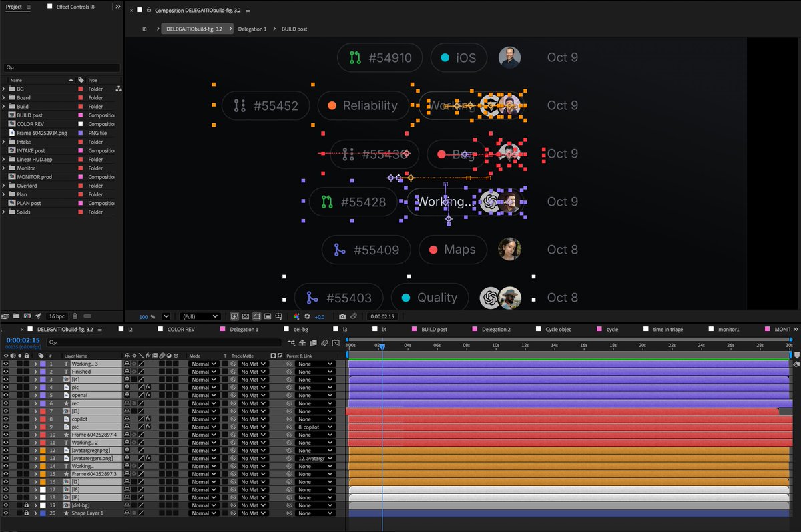The width and height of the screenshot is (801, 532).
Task: Switch to Delegation 1 timeline tab
Action: pos(244,329)
